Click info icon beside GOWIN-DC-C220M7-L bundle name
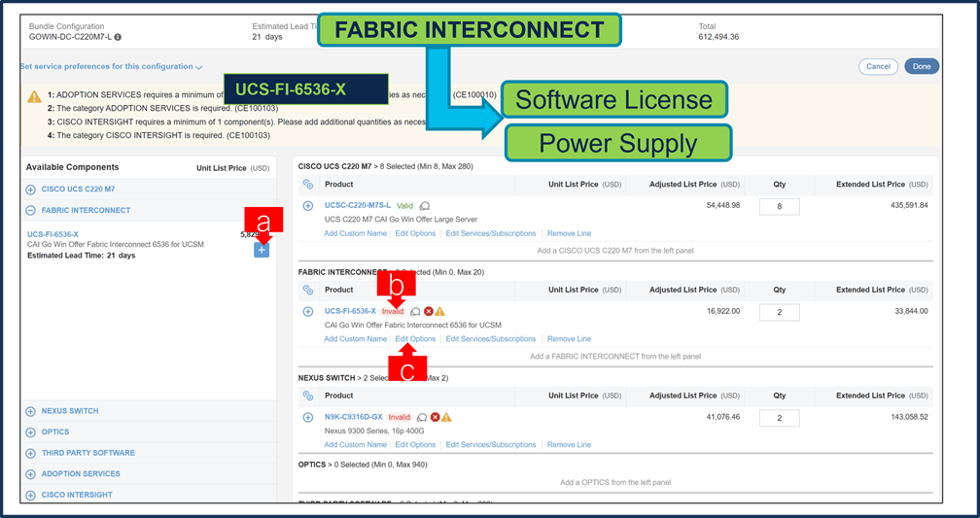 pyautogui.click(x=119, y=37)
